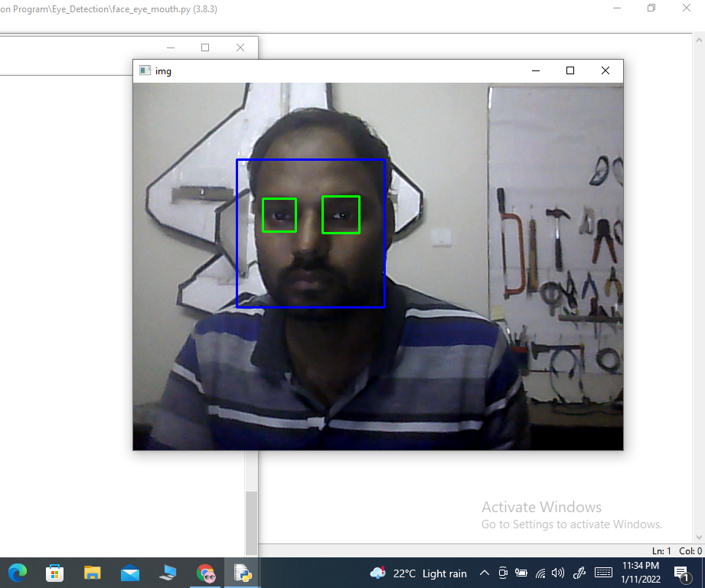Open the Mail app from the taskbar
705x588 pixels.
[130, 572]
